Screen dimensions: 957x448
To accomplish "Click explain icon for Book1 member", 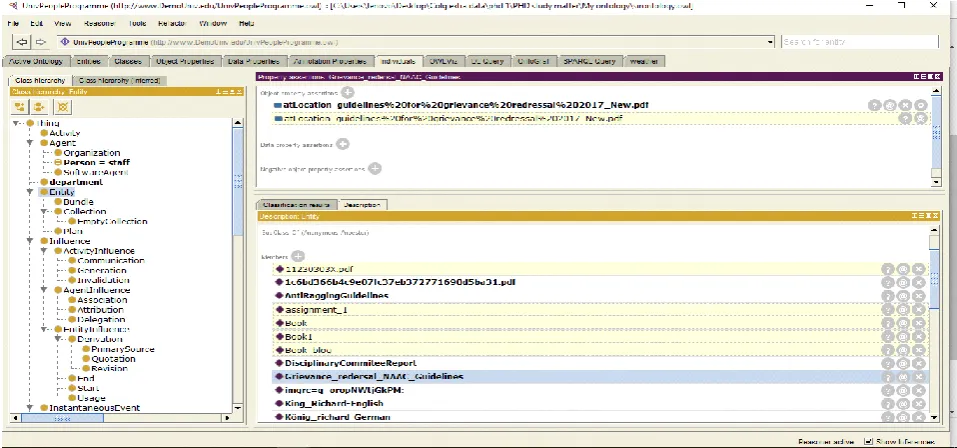I will point(887,336).
